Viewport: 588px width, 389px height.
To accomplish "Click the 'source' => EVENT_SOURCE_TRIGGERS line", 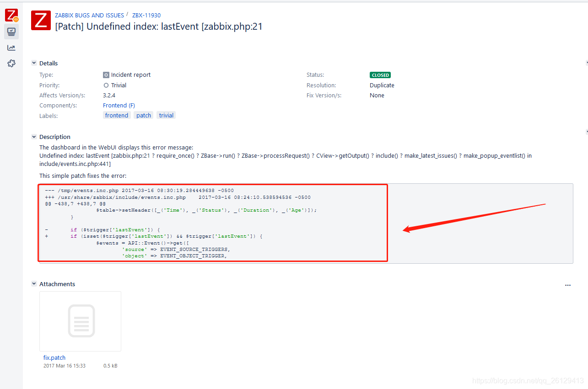I will (176, 250).
